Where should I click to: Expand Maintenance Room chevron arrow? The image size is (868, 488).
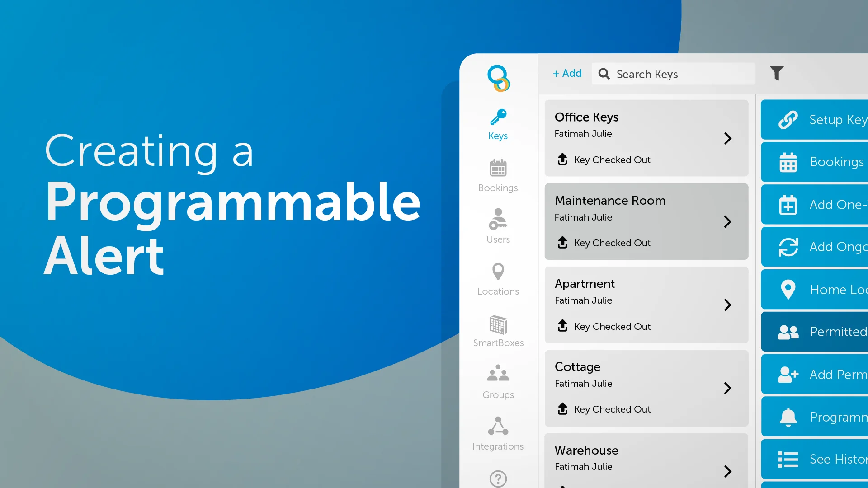(727, 221)
